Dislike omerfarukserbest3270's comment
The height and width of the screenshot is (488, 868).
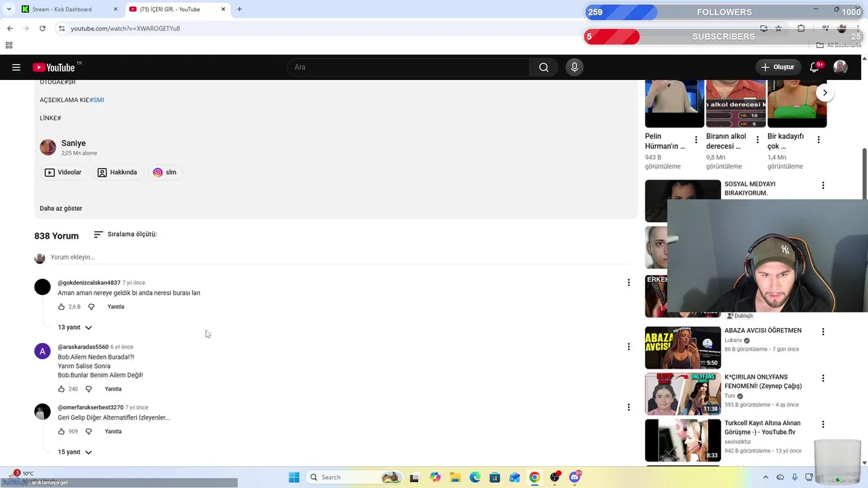[x=88, y=431]
